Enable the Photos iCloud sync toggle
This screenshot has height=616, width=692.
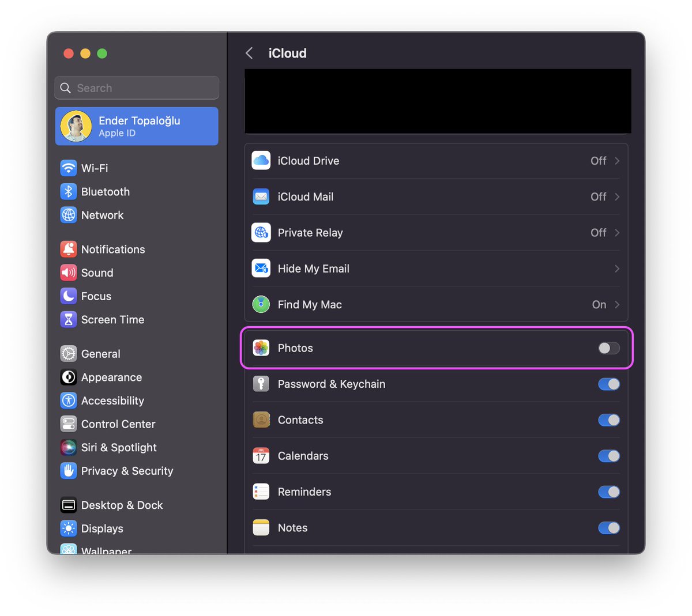click(608, 348)
